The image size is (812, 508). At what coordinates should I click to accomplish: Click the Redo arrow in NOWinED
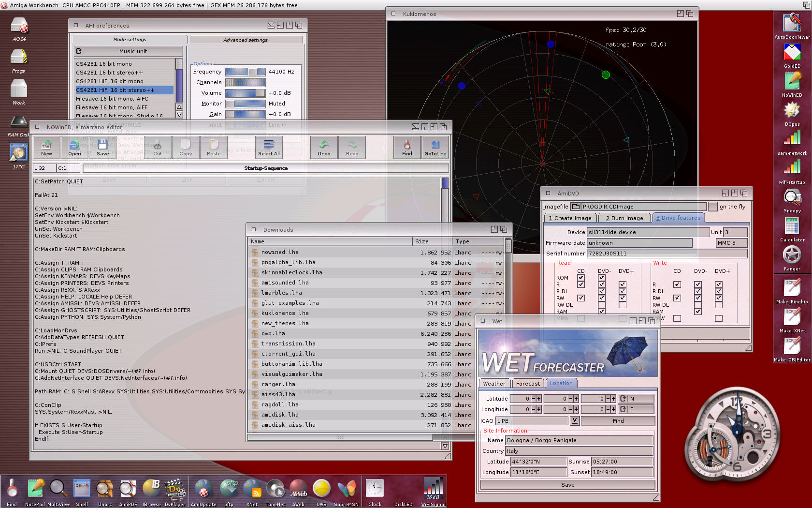coord(352,147)
